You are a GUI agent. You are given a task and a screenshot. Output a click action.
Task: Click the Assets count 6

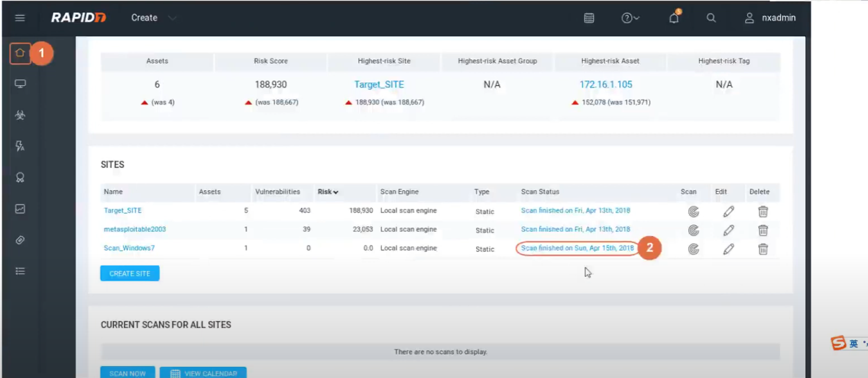point(157,85)
